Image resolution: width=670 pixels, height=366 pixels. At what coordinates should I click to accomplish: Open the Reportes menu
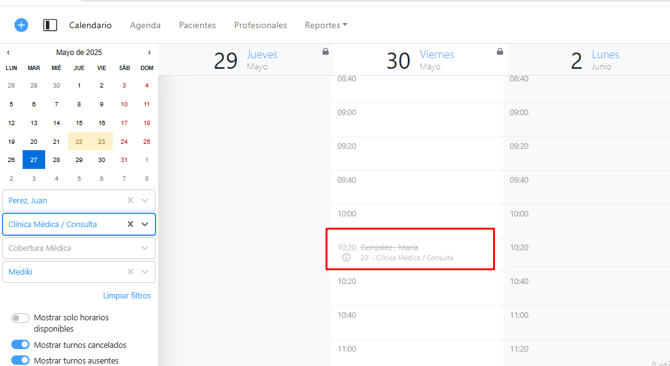(326, 25)
